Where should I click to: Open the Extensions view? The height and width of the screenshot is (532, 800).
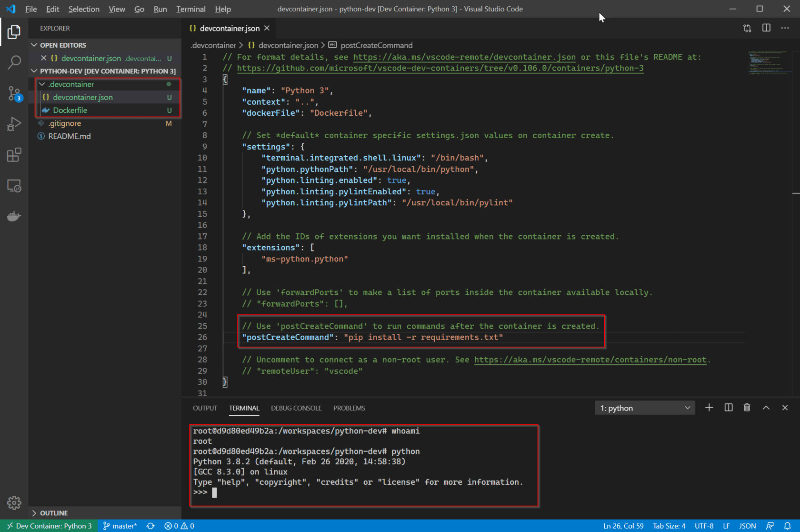[14, 155]
